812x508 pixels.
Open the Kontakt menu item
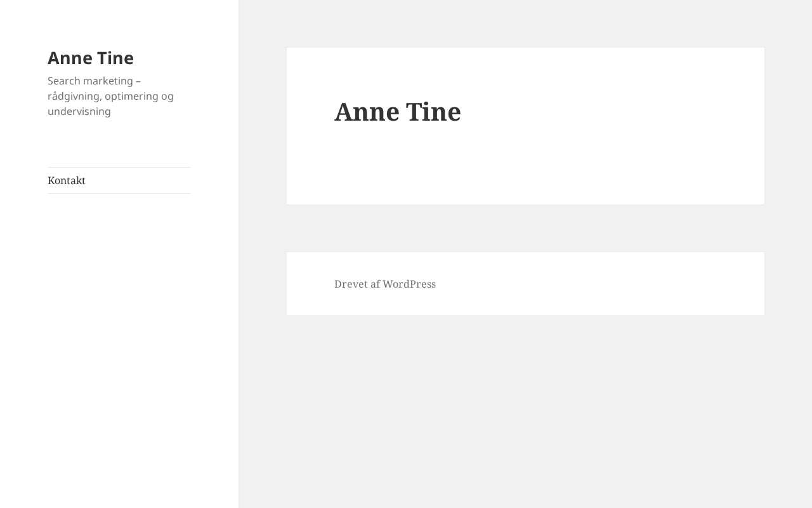pyautogui.click(x=67, y=180)
